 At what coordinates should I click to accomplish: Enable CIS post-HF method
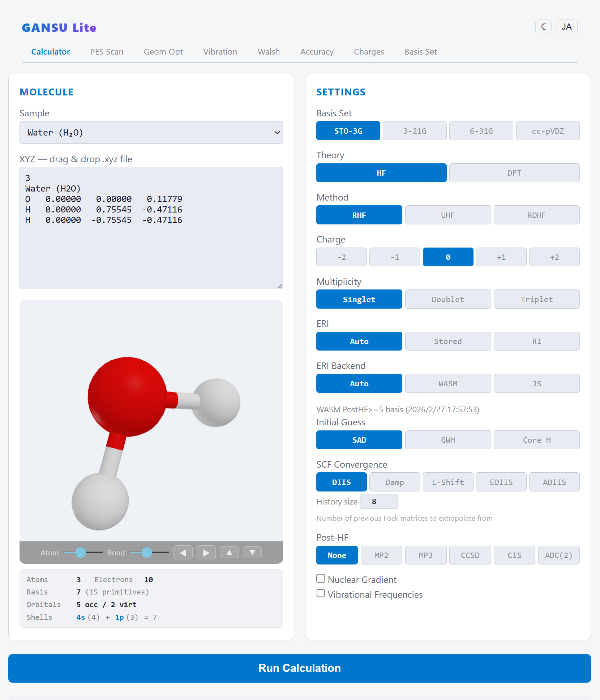point(514,555)
